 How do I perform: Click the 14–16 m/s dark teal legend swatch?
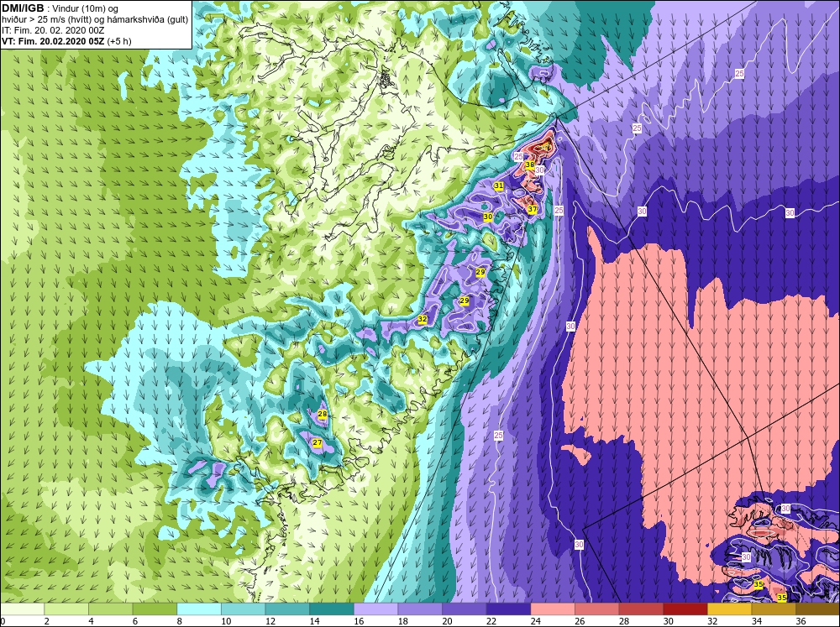pyautogui.click(x=332, y=609)
